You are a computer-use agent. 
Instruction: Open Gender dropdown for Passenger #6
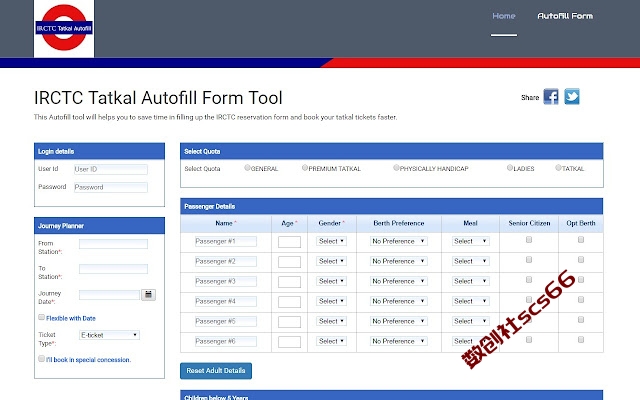pos(331,341)
